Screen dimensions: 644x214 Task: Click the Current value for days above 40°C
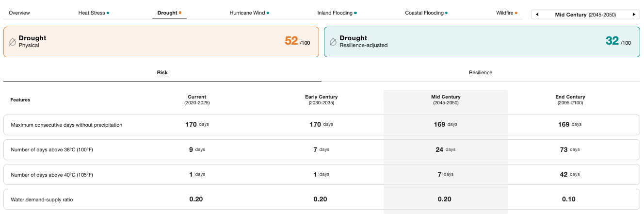tap(197, 174)
